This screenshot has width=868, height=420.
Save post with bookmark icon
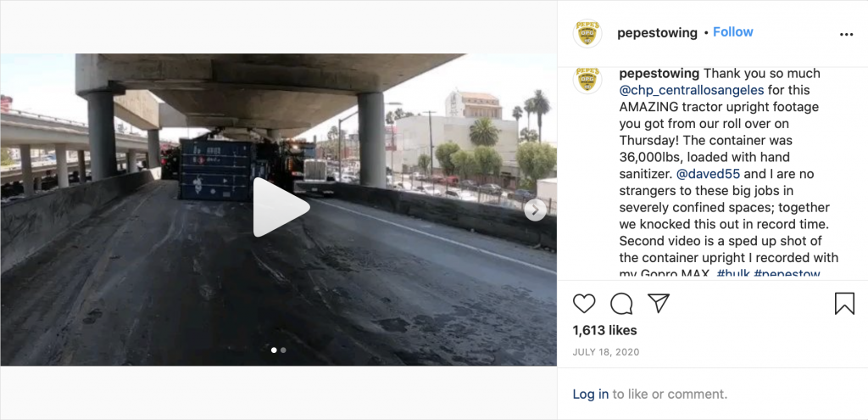tap(844, 304)
